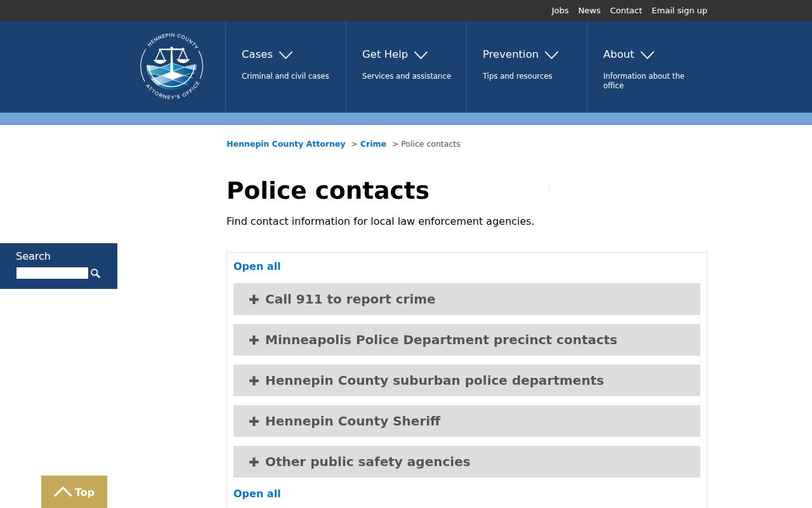Click the 'Criminal and civil cases' subtitle
The image size is (812, 508).
[x=285, y=76]
